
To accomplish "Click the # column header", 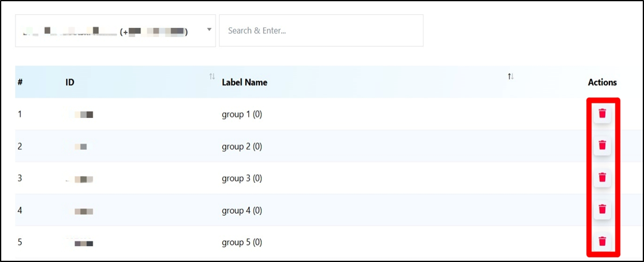I will [x=20, y=82].
